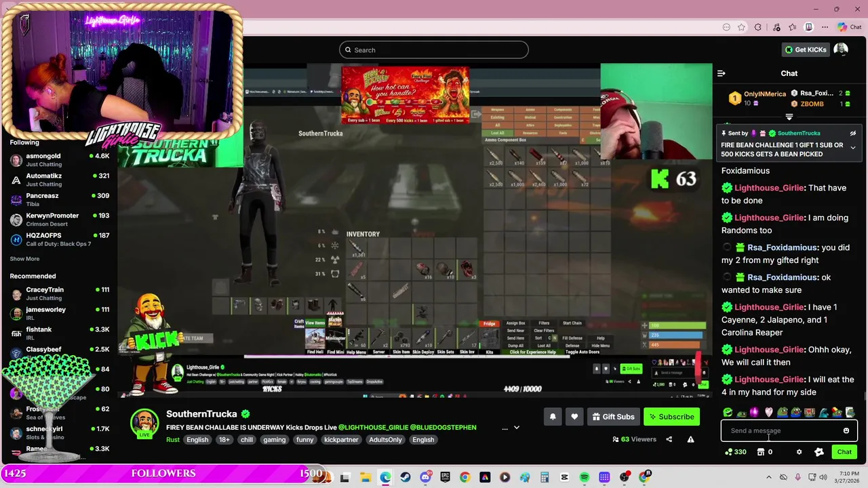Viewport: 868px width, 488px height.
Task: Open Automatikz channel in Following list
Action: tap(60, 180)
